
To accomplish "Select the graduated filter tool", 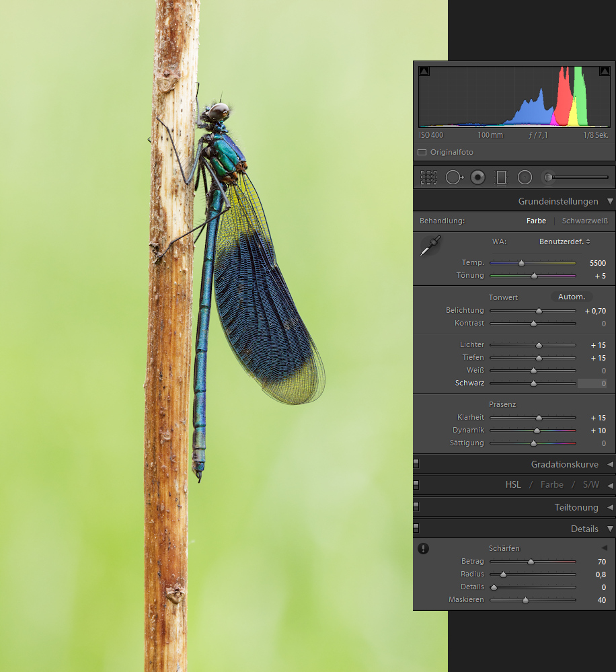I will tap(501, 177).
